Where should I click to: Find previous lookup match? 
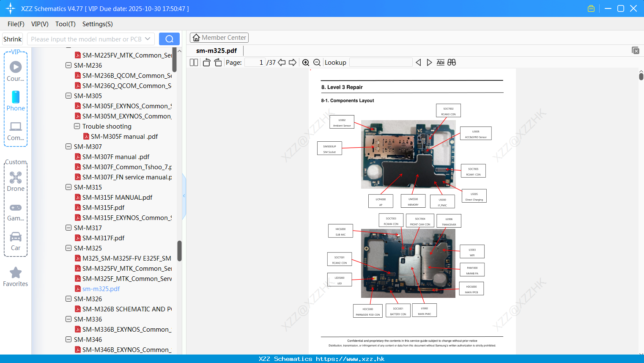pyautogui.click(x=418, y=63)
